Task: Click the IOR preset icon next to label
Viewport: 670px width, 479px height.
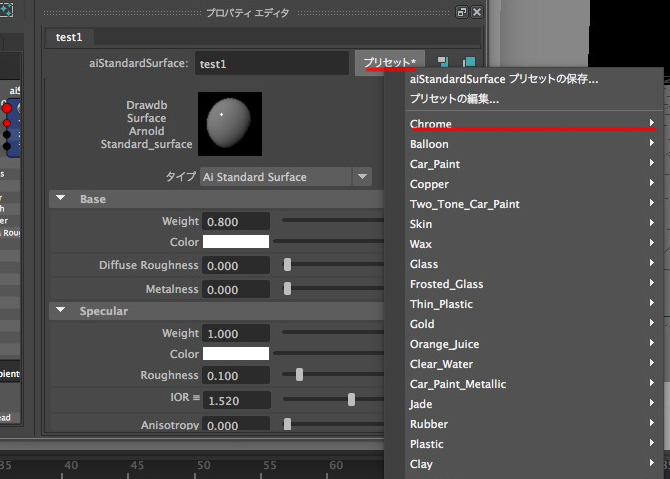Action: point(196,397)
